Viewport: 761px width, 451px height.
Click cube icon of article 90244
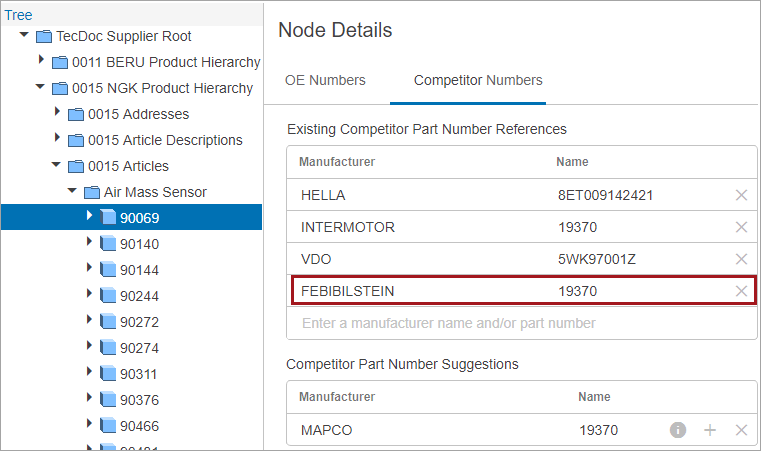coord(108,295)
